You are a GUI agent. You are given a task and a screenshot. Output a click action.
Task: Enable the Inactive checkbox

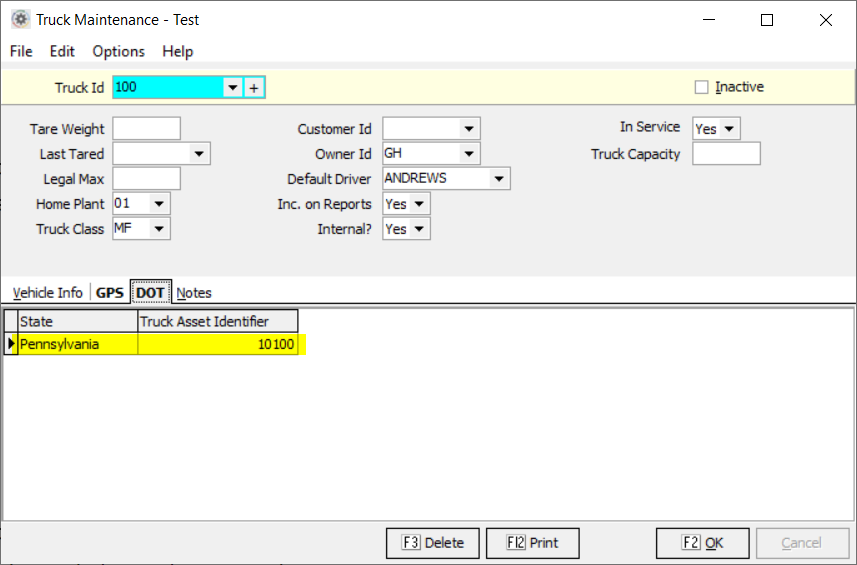[x=701, y=88]
